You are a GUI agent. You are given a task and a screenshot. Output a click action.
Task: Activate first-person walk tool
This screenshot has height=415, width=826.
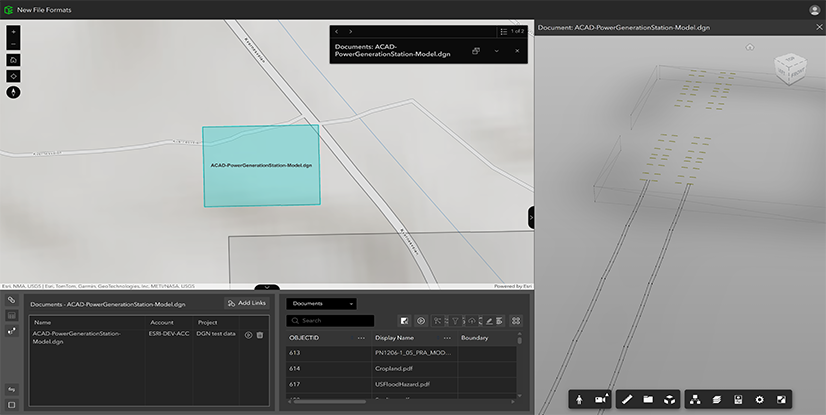[579, 400]
